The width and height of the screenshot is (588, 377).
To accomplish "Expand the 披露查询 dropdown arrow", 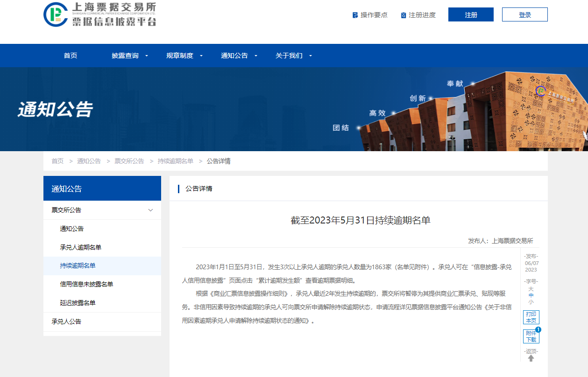I will [147, 56].
